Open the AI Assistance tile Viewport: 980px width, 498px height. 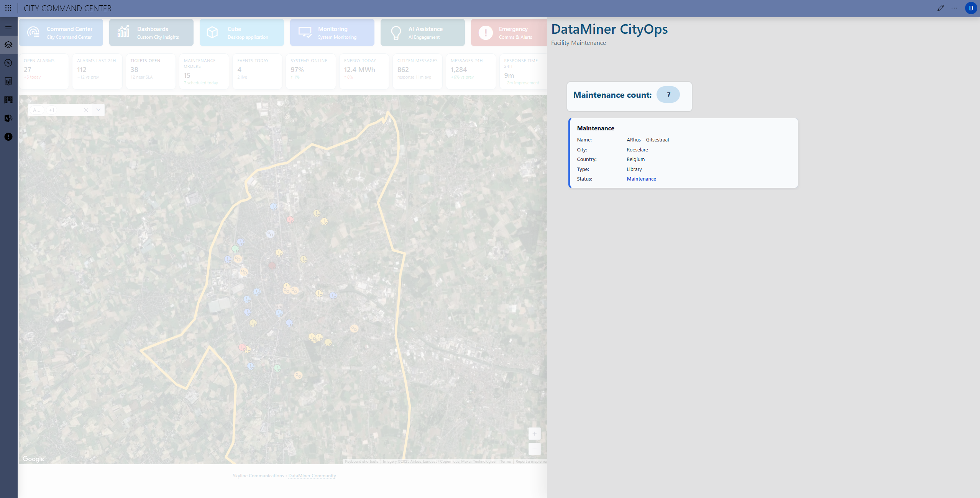(x=422, y=33)
